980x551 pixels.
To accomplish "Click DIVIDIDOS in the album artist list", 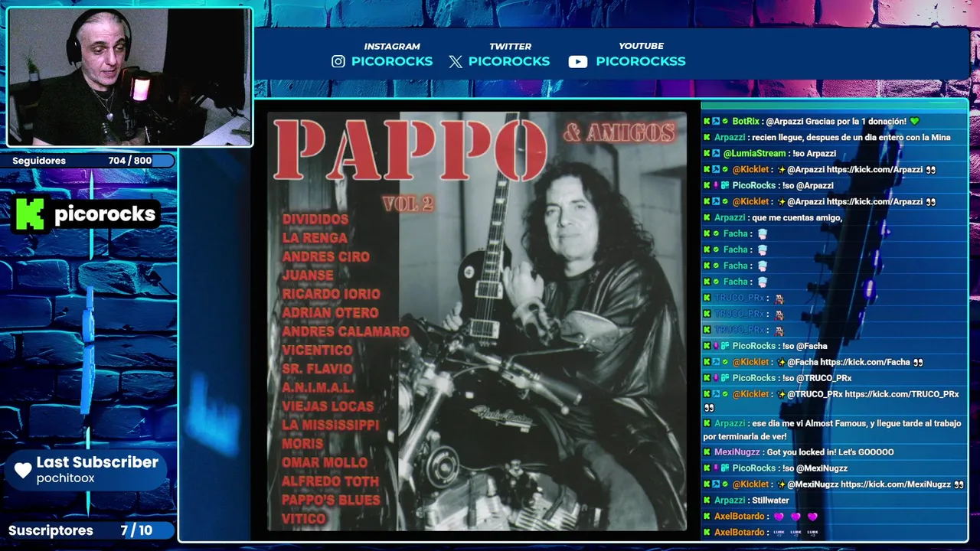I will coord(315,220).
